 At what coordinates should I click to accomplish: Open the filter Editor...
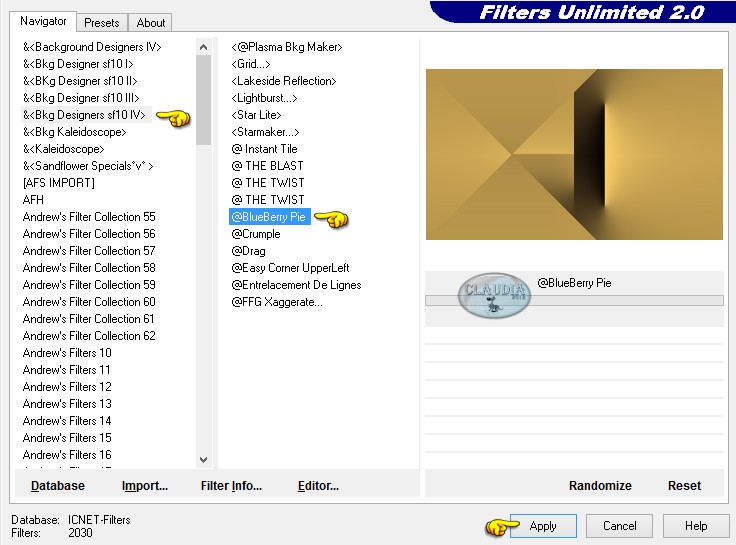(x=318, y=485)
